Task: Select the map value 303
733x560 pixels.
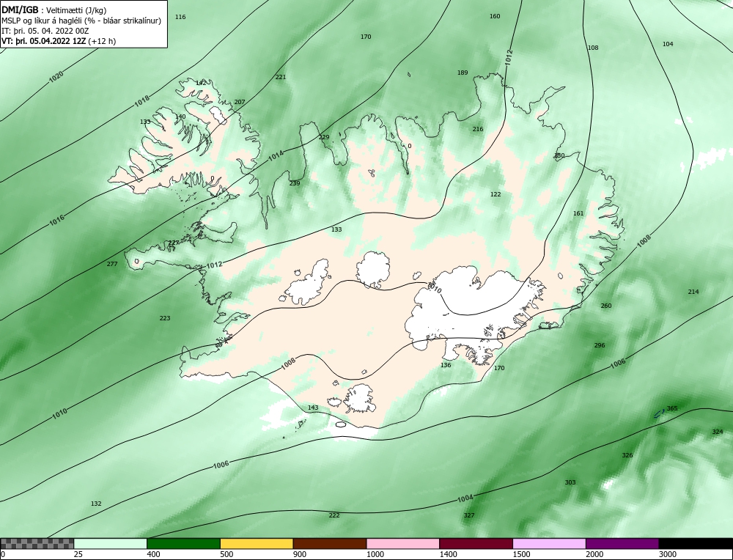Action: (x=570, y=482)
